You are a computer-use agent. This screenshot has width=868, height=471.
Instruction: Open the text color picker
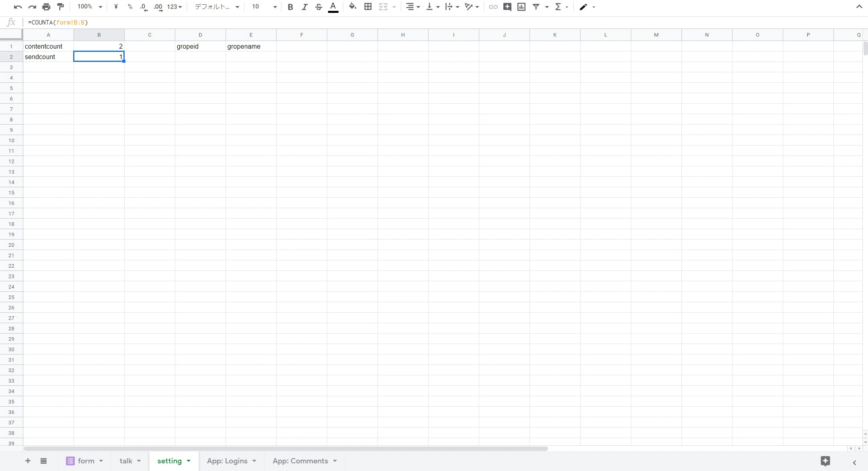click(333, 7)
